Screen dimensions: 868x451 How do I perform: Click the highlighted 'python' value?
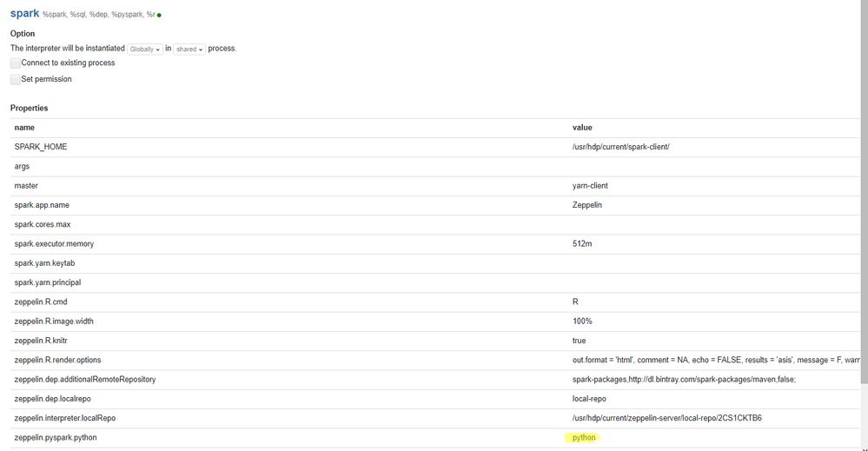pyautogui.click(x=584, y=437)
